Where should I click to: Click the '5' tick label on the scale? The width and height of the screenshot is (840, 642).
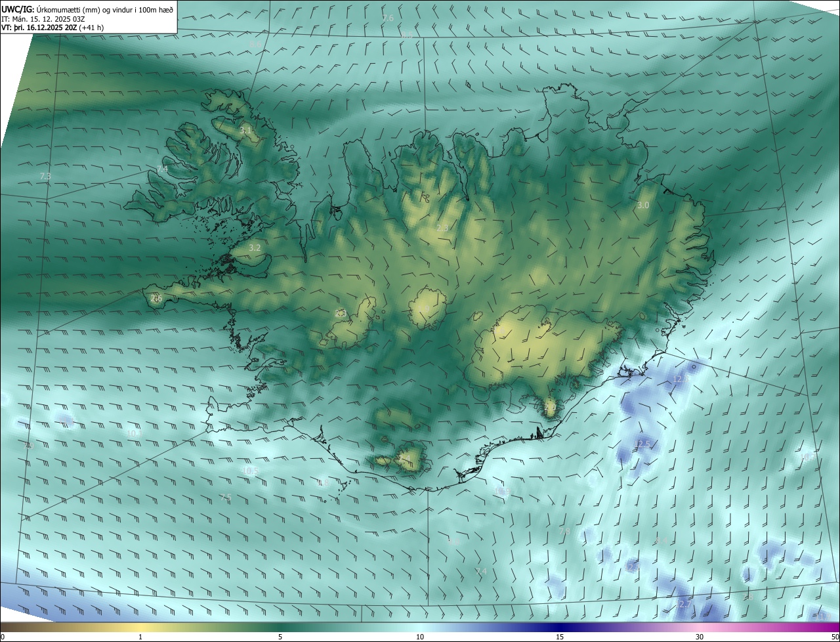(x=280, y=637)
